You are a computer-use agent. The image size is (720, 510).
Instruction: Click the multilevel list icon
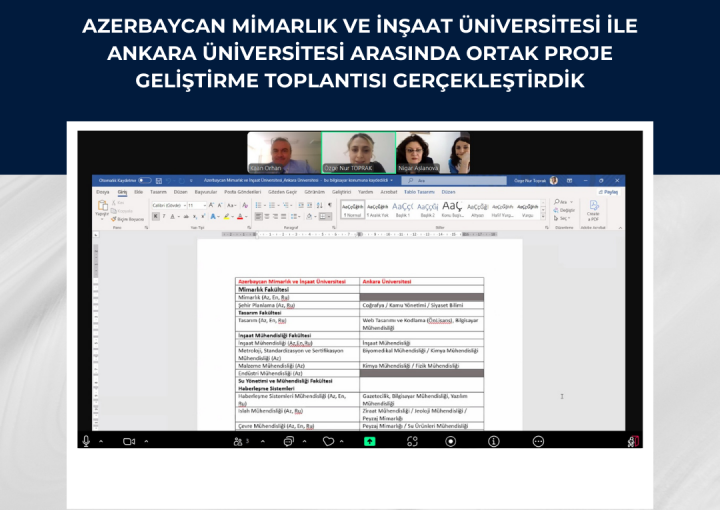285,205
